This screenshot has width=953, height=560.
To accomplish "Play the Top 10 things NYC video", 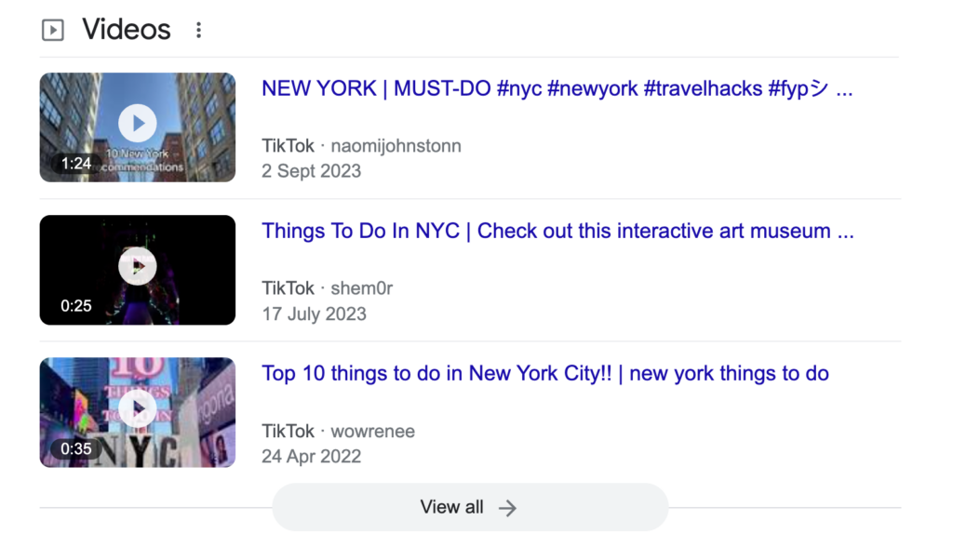I will (138, 408).
